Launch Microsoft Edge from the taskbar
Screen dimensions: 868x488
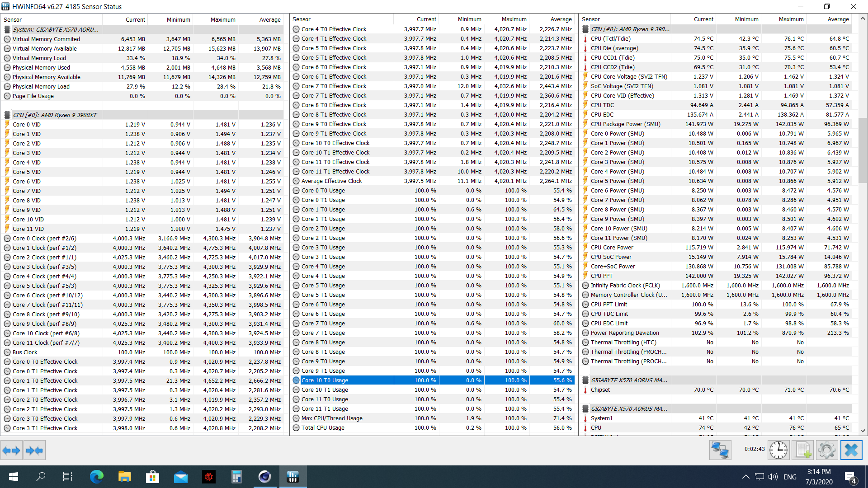click(96, 477)
